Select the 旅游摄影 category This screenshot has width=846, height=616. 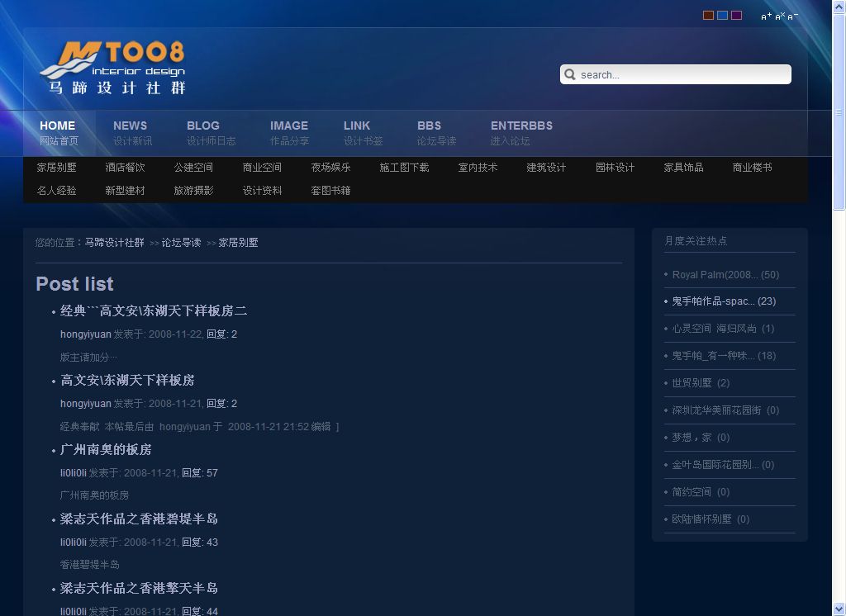(x=193, y=191)
